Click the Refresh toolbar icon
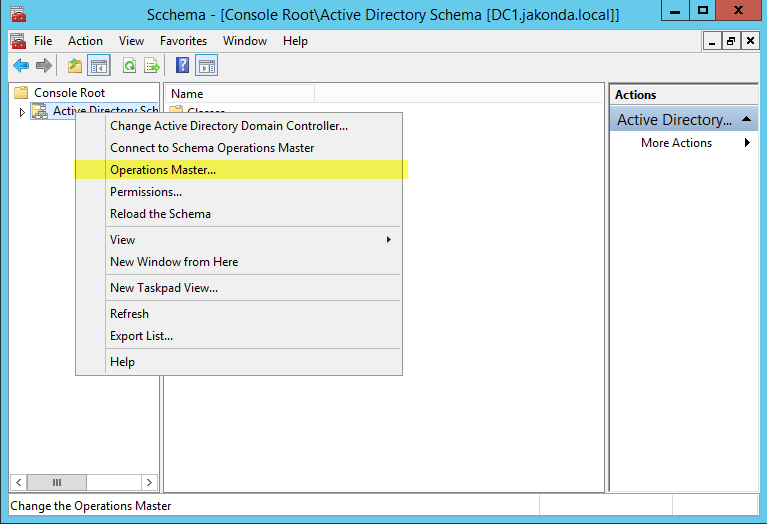This screenshot has height=524, width=767. click(x=129, y=66)
